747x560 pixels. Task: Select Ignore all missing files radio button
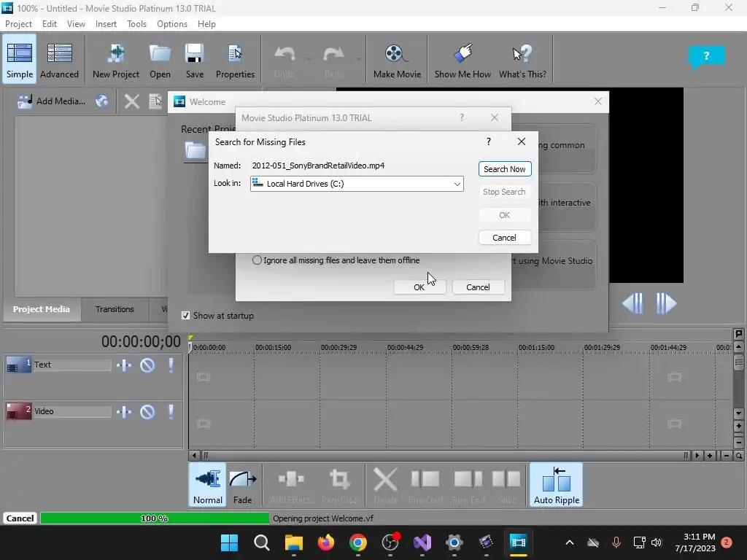[x=258, y=260]
